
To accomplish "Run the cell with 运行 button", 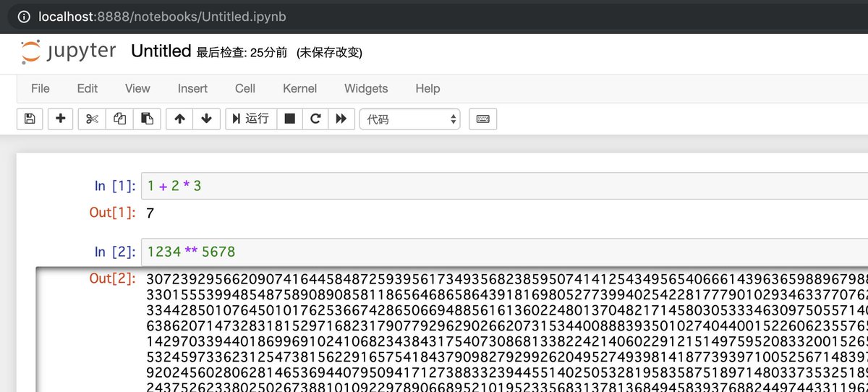I will [x=250, y=119].
